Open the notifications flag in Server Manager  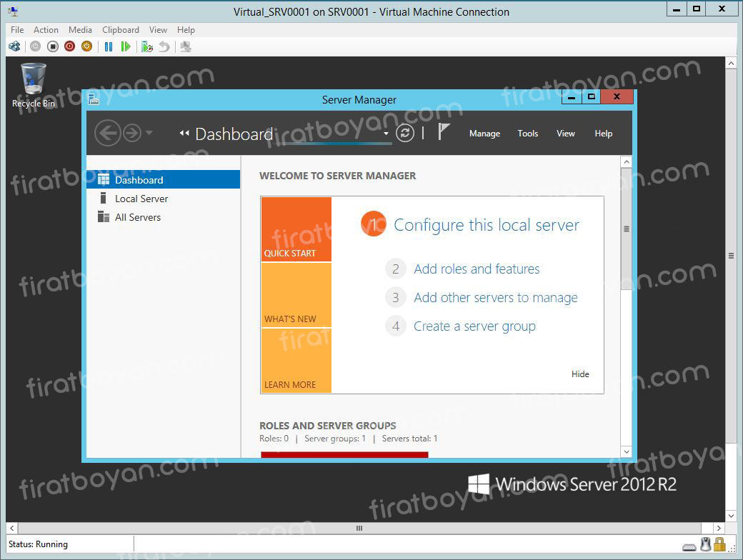[443, 131]
